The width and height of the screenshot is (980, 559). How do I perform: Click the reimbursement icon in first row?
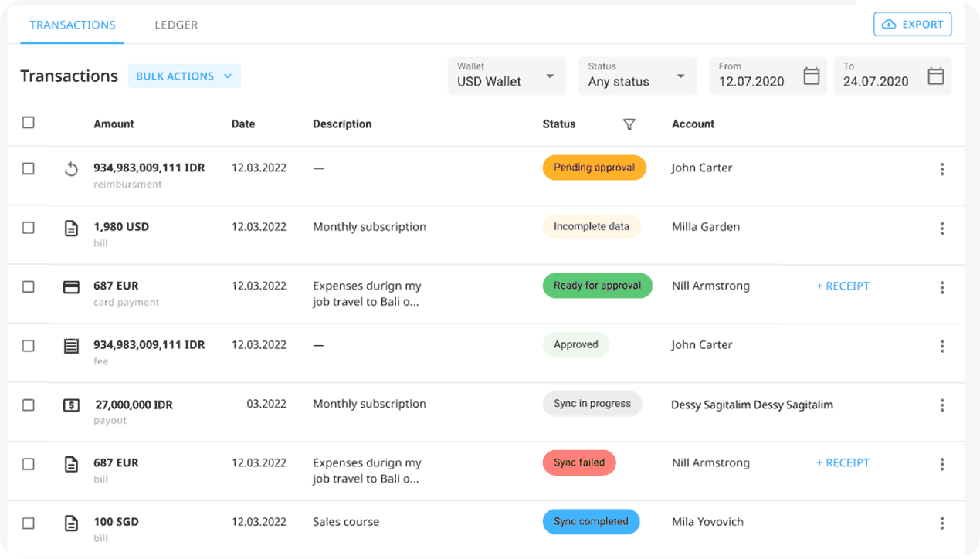[x=71, y=169]
